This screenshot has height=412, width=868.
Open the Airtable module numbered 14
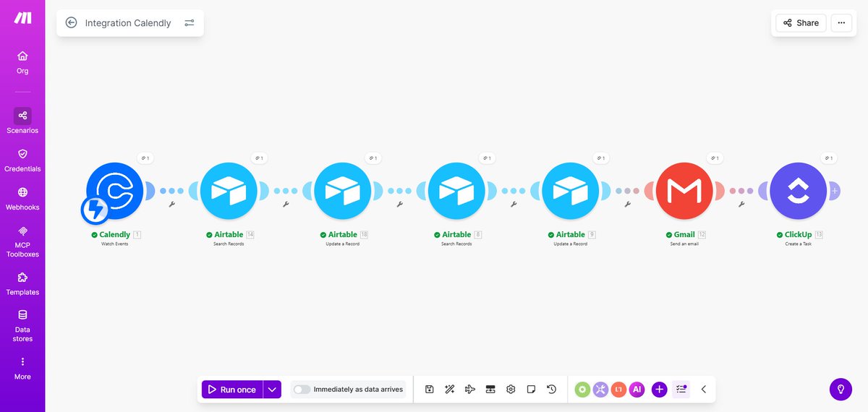229,191
